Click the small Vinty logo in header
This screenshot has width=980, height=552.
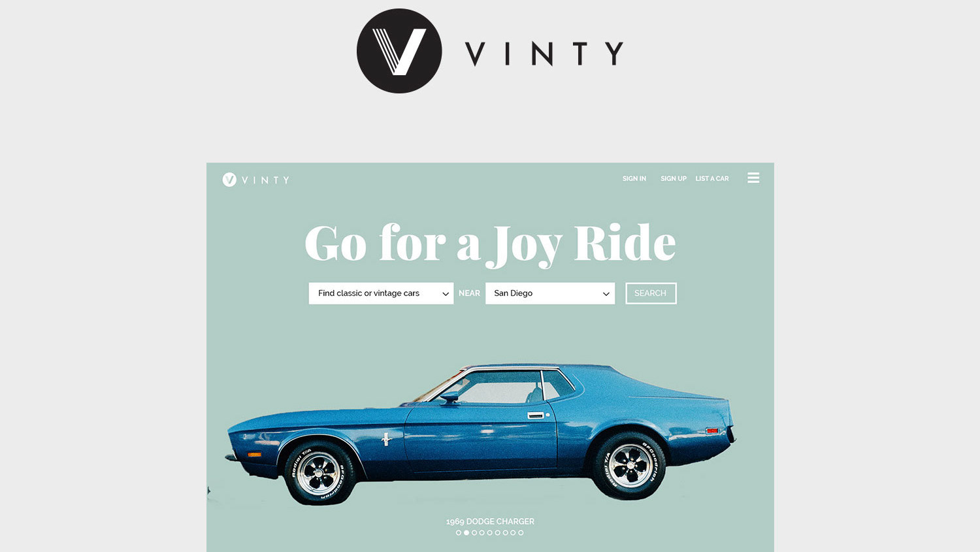pos(255,180)
